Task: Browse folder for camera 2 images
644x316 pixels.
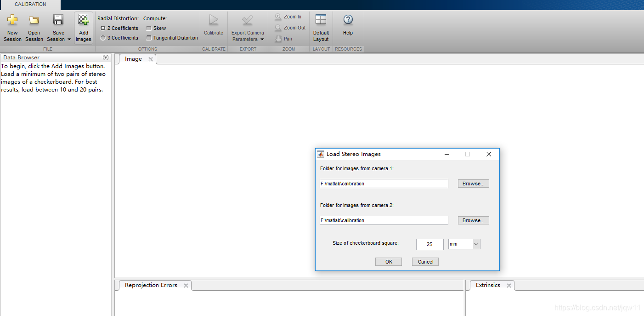Action: tap(474, 220)
